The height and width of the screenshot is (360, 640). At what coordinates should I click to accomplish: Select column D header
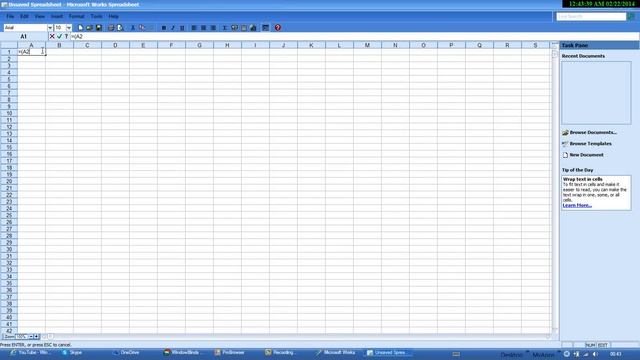pos(115,45)
